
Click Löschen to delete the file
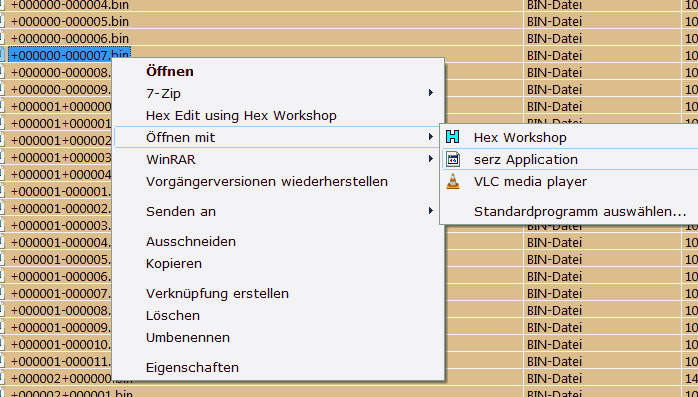click(x=173, y=316)
